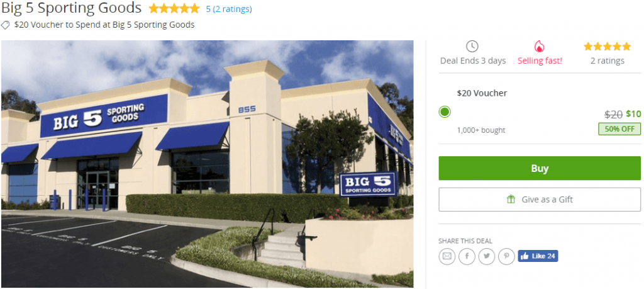The width and height of the screenshot is (644, 289).
Task: Share this deal on Facebook
Action: [467, 256]
